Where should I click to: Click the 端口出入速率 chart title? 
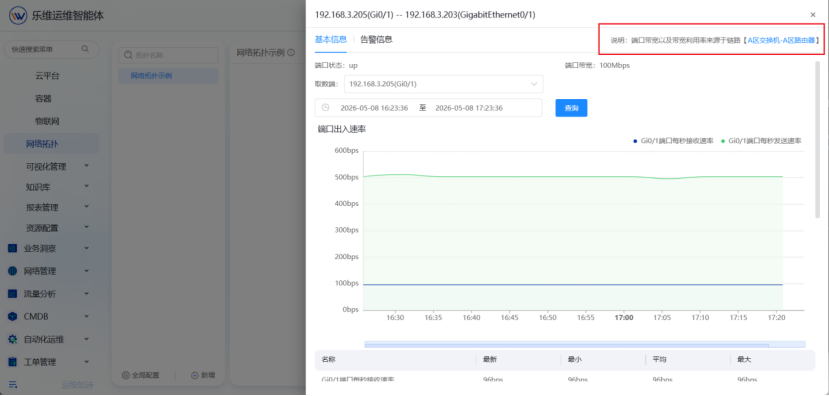coord(342,129)
